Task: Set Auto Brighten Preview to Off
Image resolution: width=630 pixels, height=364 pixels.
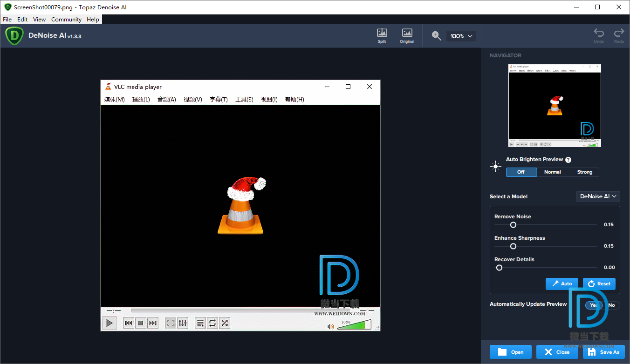Action: (521, 172)
